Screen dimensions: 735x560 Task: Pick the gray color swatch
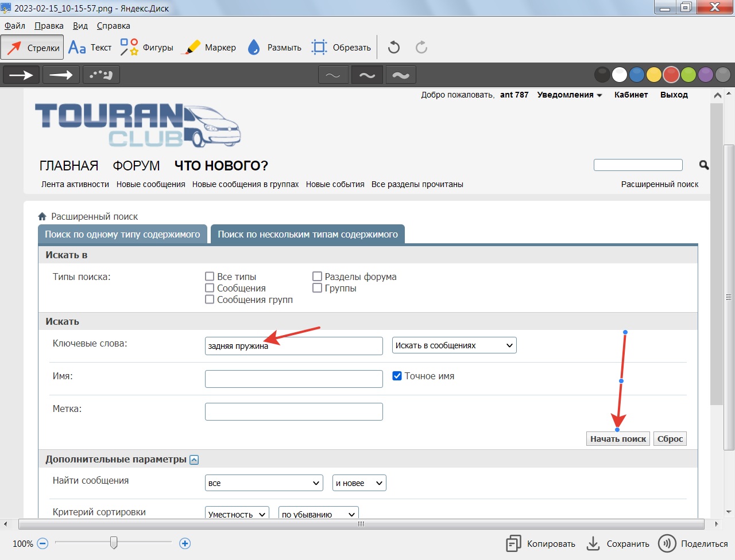click(x=723, y=75)
